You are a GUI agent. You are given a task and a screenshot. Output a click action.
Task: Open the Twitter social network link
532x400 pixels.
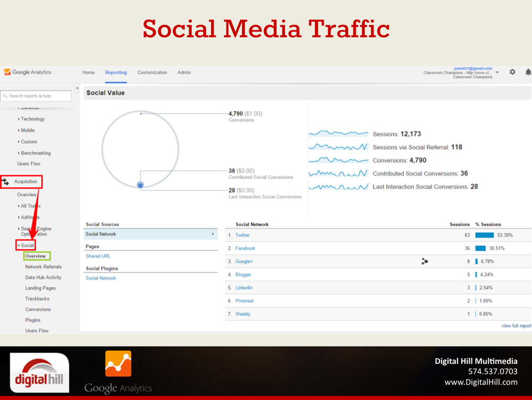coord(243,235)
